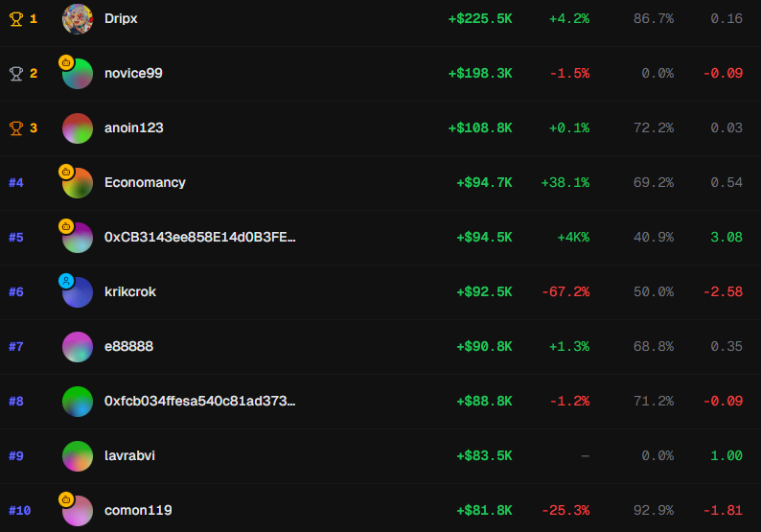Open the novice99 trader name

tap(133, 73)
